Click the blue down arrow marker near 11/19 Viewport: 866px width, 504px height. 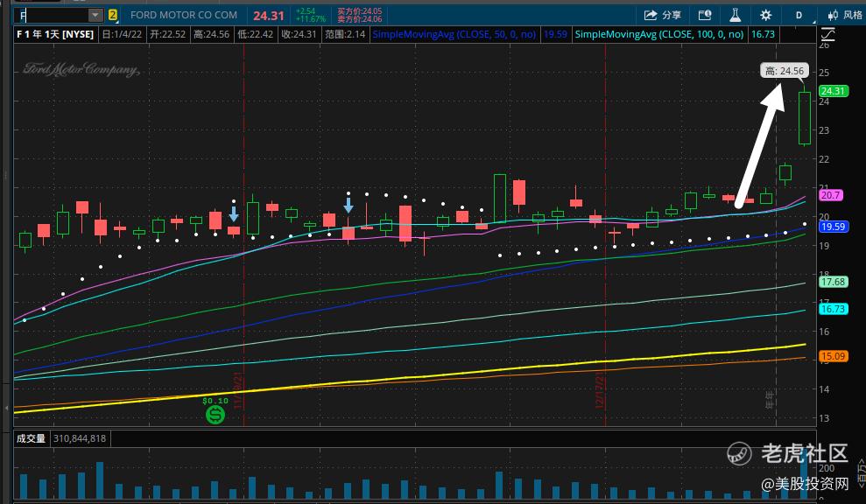click(234, 213)
